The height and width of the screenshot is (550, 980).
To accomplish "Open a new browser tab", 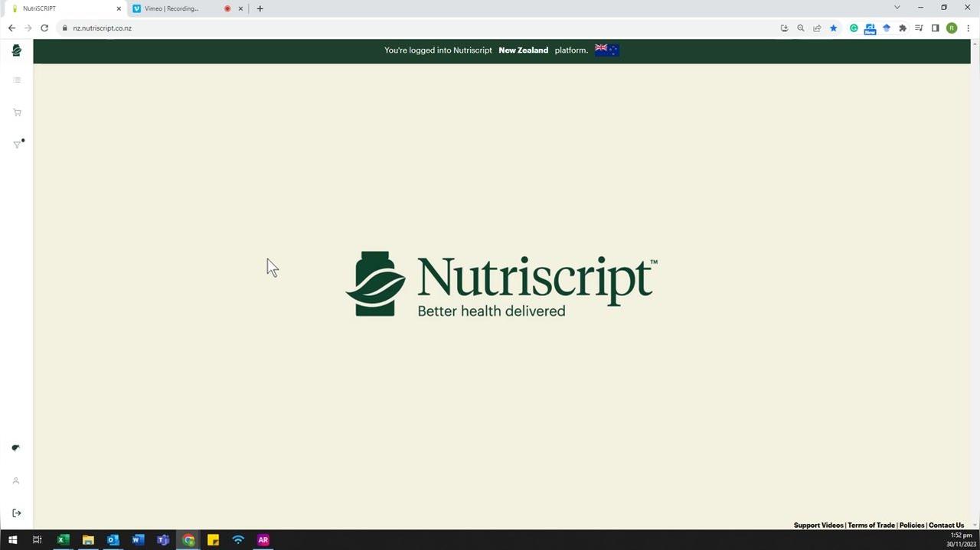I will [260, 8].
